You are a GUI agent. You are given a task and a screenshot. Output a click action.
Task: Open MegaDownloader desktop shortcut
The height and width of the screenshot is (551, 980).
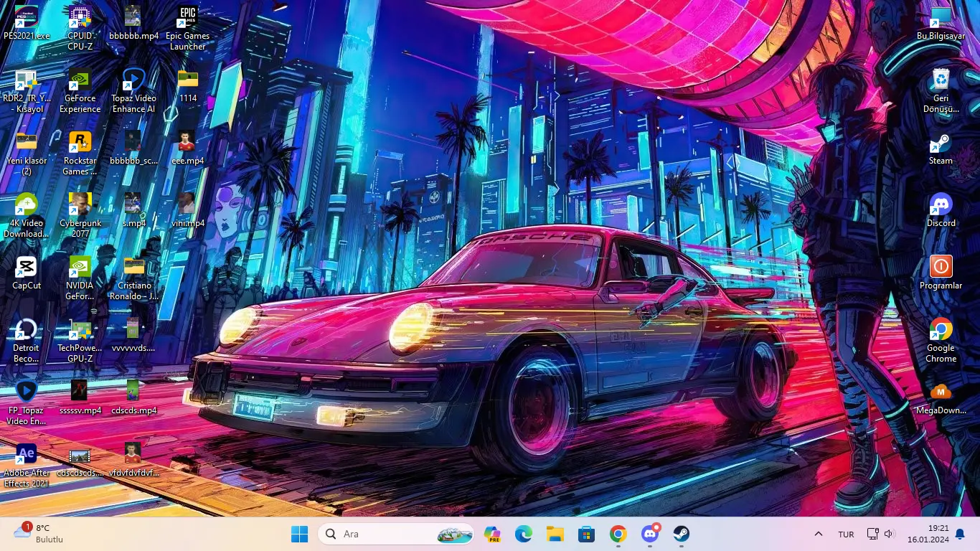[941, 397]
